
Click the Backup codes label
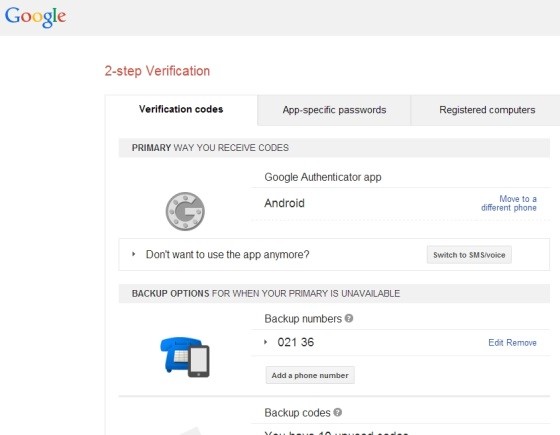298,413
